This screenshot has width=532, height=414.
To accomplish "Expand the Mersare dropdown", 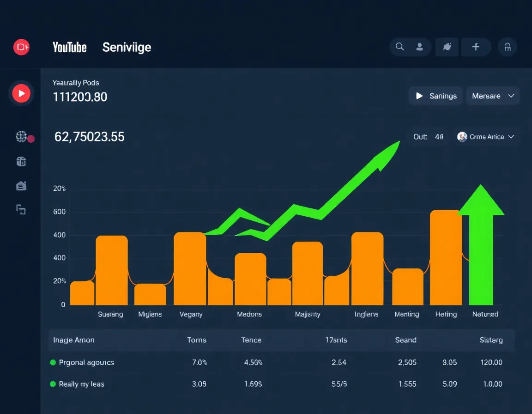I will coord(493,96).
